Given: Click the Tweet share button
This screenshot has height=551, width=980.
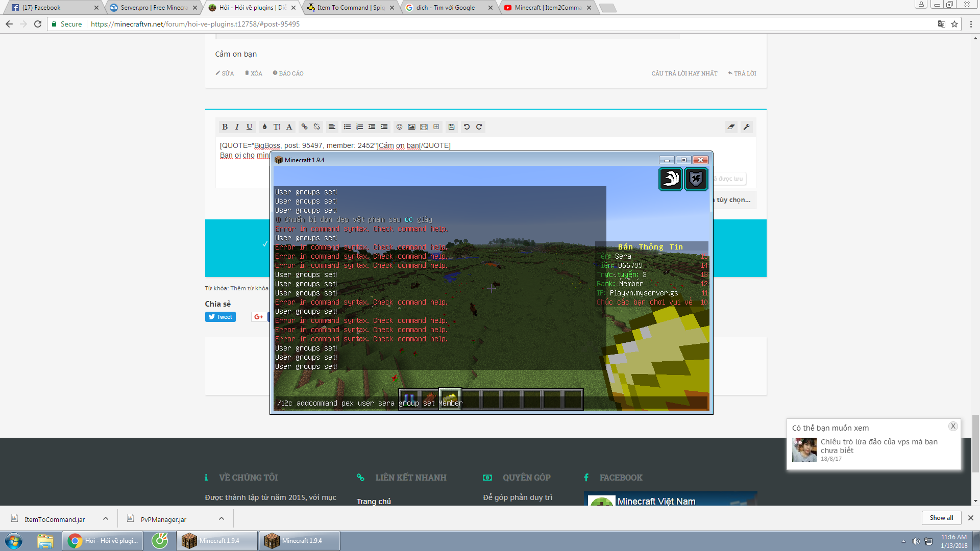Looking at the screenshot, I should pos(220,317).
